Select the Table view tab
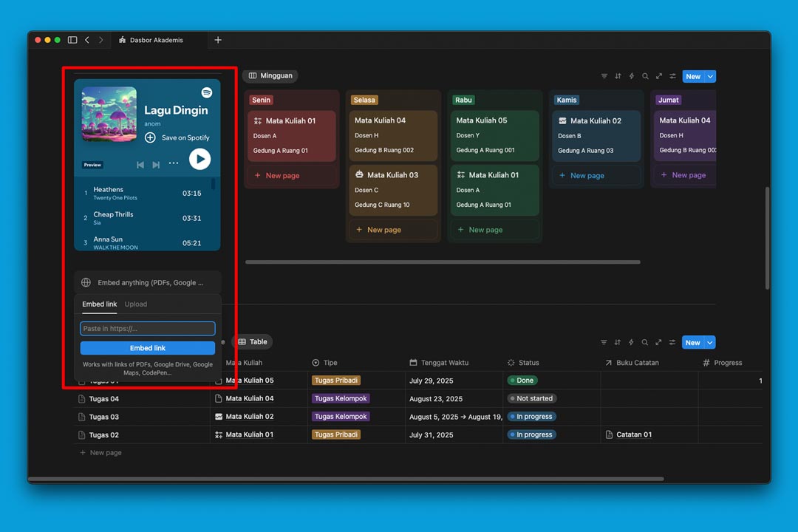The width and height of the screenshot is (798, 532). coord(253,342)
